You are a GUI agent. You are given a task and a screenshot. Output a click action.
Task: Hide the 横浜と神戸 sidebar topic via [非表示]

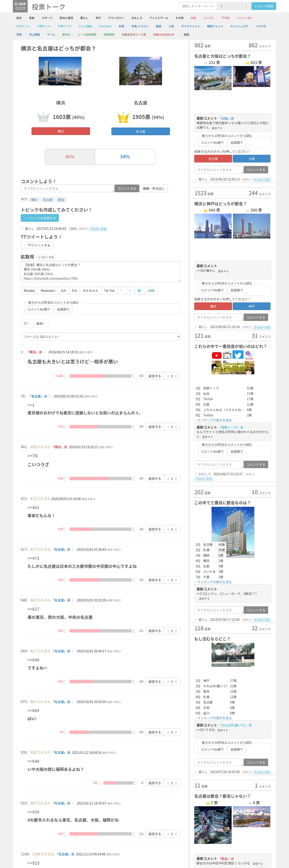pos(247,327)
